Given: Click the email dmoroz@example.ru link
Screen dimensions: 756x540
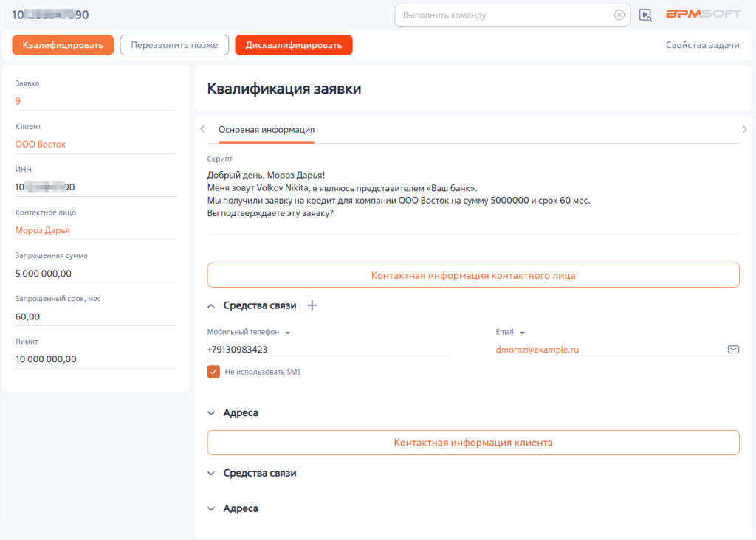Looking at the screenshot, I should pyautogui.click(x=537, y=350).
